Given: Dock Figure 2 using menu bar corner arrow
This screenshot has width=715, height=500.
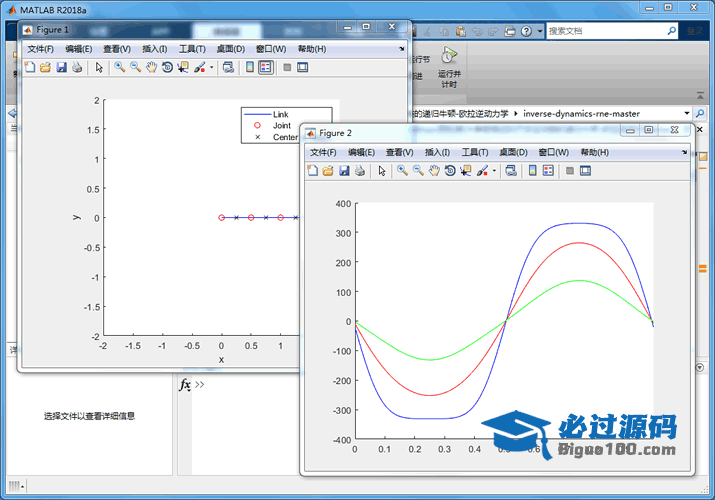Looking at the screenshot, I should [x=684, y=152].
